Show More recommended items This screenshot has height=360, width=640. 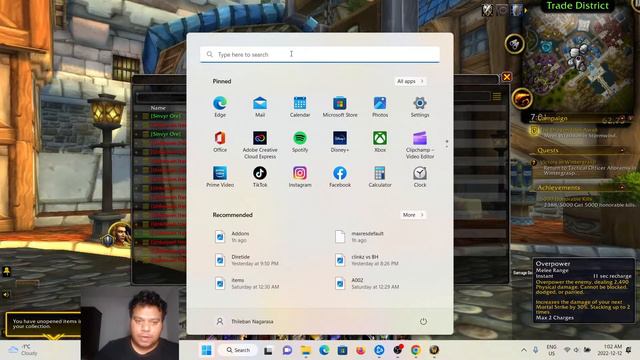tap(413, 215)
